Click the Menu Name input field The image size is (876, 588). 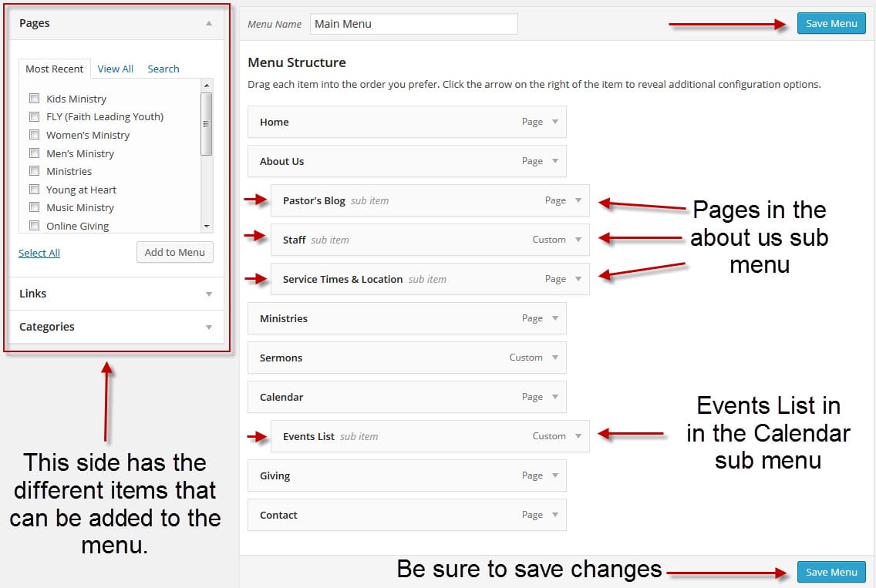tap(414, 24)
